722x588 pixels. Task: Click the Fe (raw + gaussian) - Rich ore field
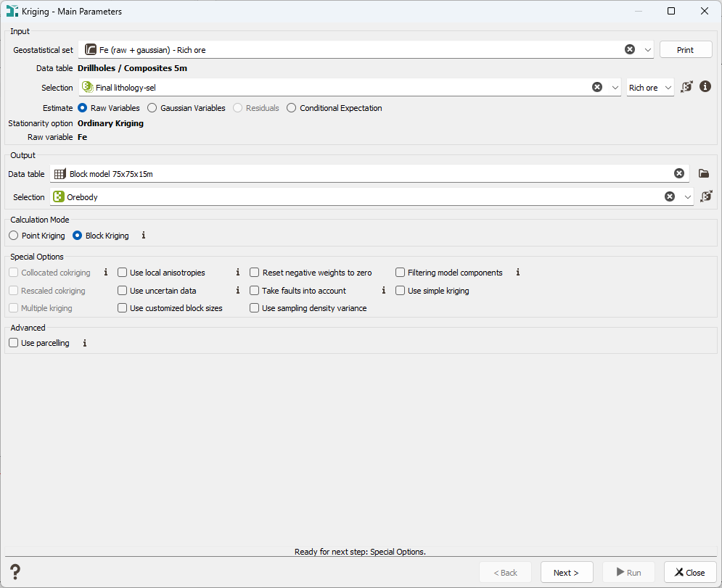click(366, 50)
